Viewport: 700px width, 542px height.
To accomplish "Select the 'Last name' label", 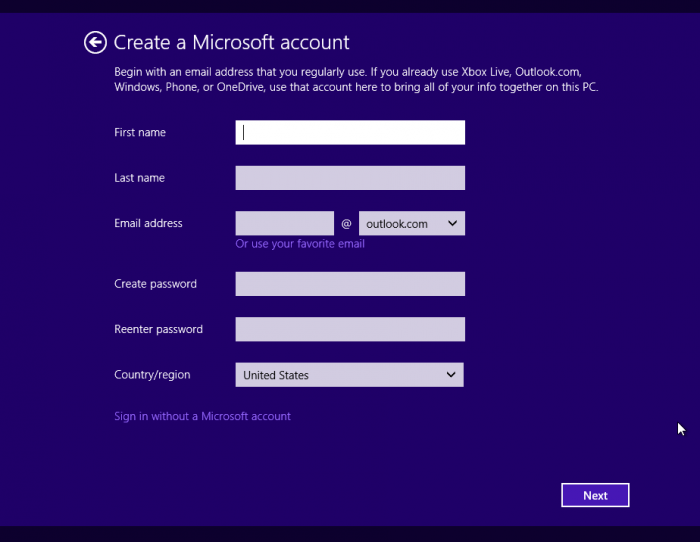I will pyautogui.click(x=139, y=178).
